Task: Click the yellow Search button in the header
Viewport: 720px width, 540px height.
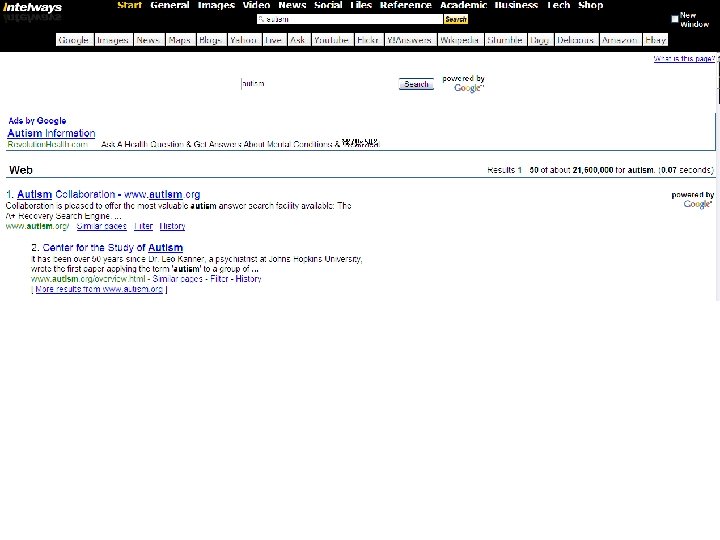Action: (456, 19)
